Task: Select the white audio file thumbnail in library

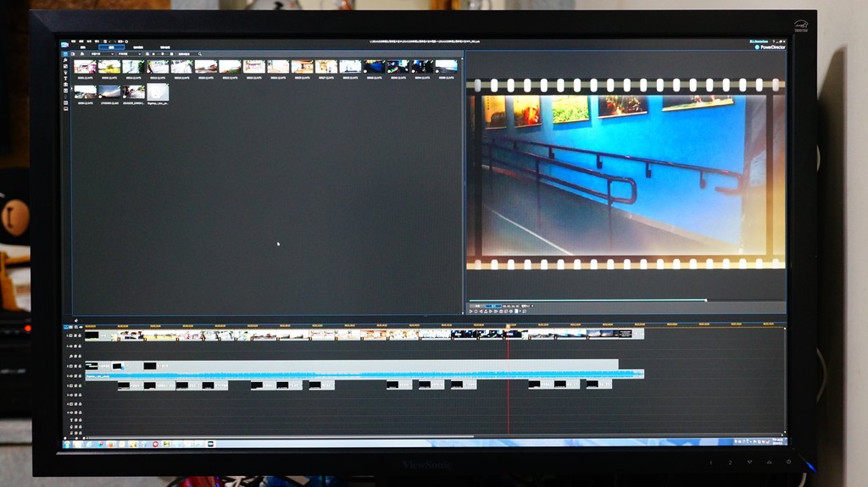Action: 158,91
